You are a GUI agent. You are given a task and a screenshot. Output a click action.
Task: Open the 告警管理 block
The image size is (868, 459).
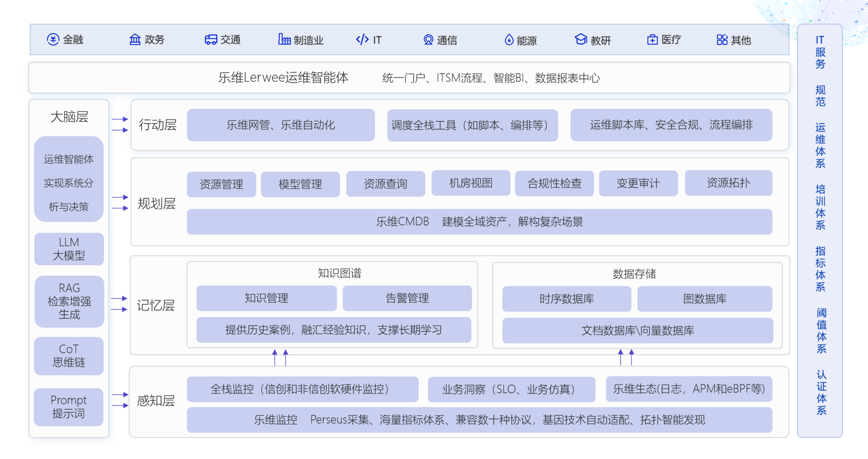click(x=407, y=299)
